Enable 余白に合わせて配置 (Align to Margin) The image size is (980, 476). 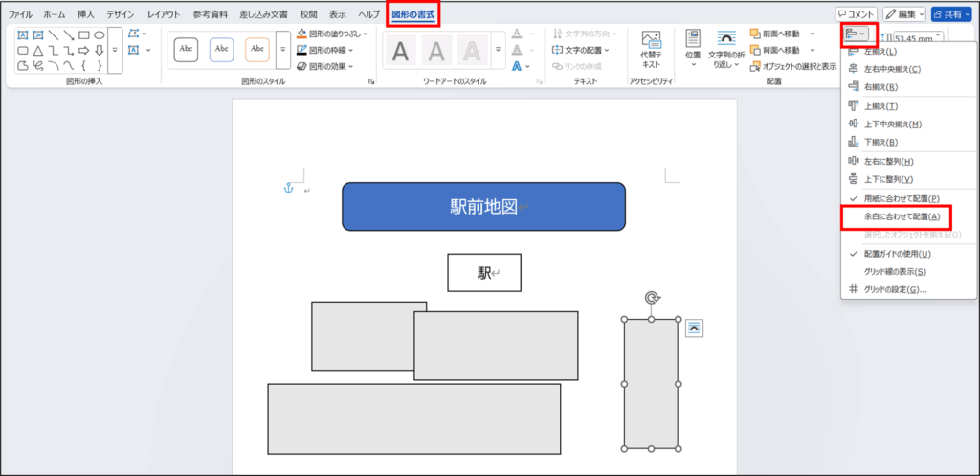pyautogui.click(x=901, y=216)
